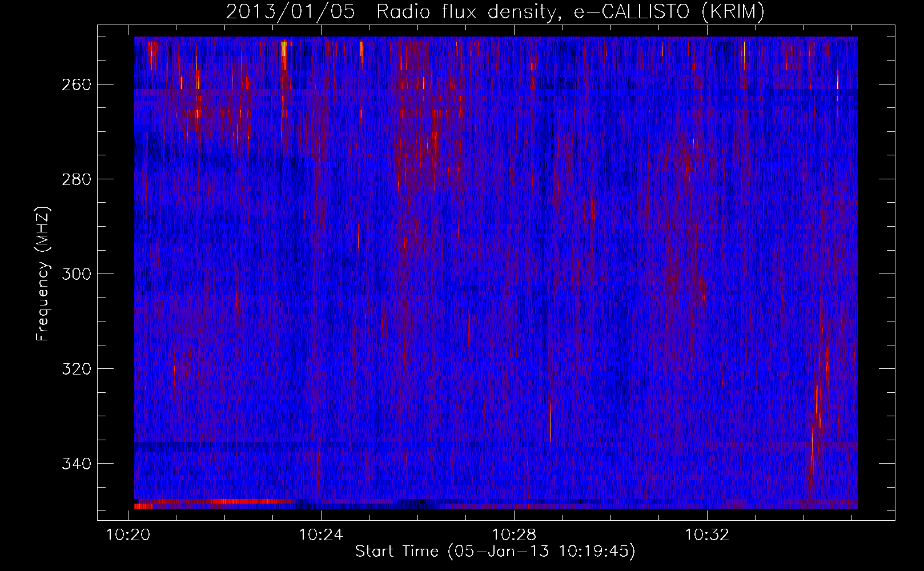The image size is (924, 571).
Task: Click the plot title "2013/01/05 Radio flux density, e-CALLISTO (KRIM)"
Action: click(x=495, y=11)
